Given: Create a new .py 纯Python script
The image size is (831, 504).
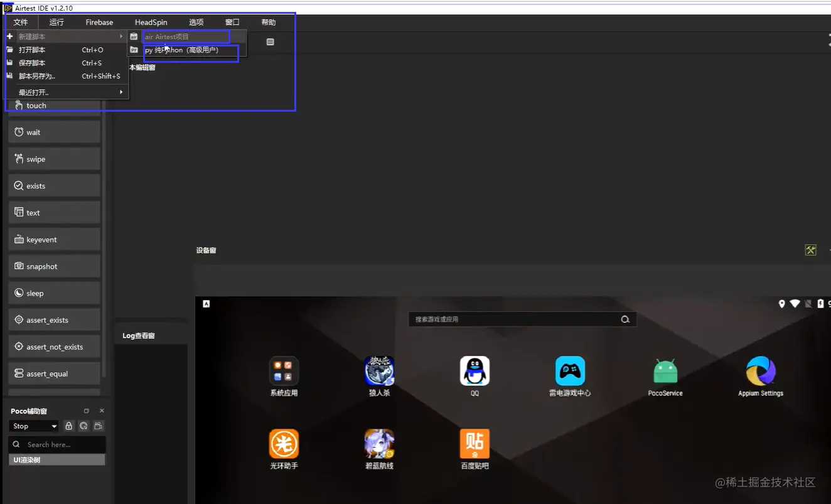Looking at the screenshot, I should [x=187, y=50].
